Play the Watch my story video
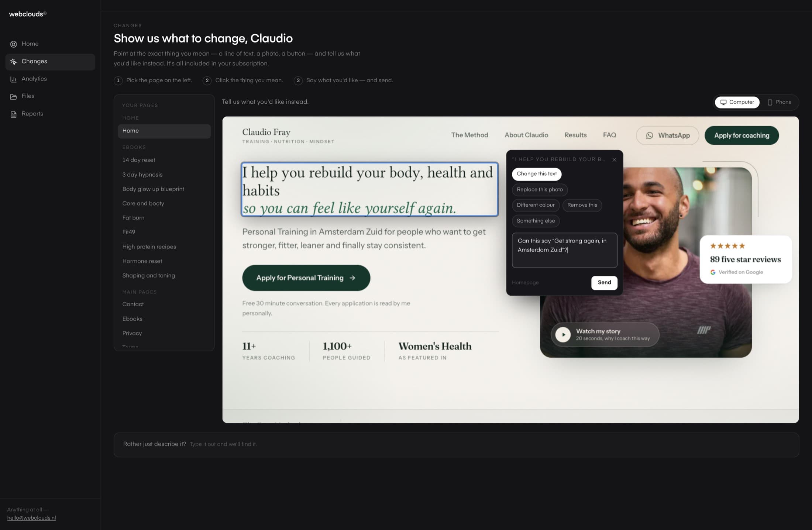 [x=605, y=335]
